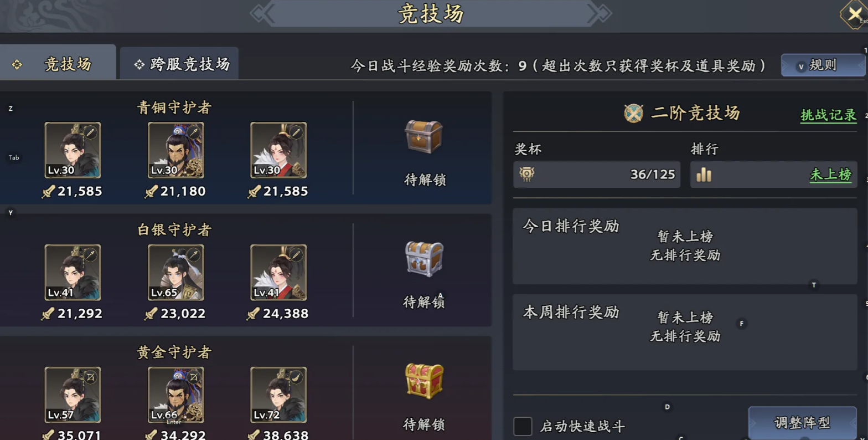Click the crossed swords 二阶竞技场 emblem
The width and height of the screenshot is (868, 440).
pyautogui.click(x=633, y=113)
